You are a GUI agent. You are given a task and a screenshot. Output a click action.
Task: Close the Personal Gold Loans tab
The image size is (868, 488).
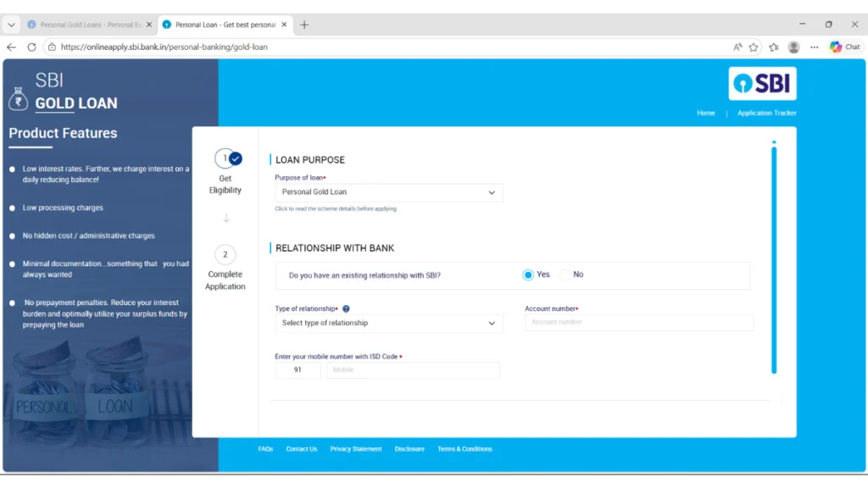coord(149,25)
